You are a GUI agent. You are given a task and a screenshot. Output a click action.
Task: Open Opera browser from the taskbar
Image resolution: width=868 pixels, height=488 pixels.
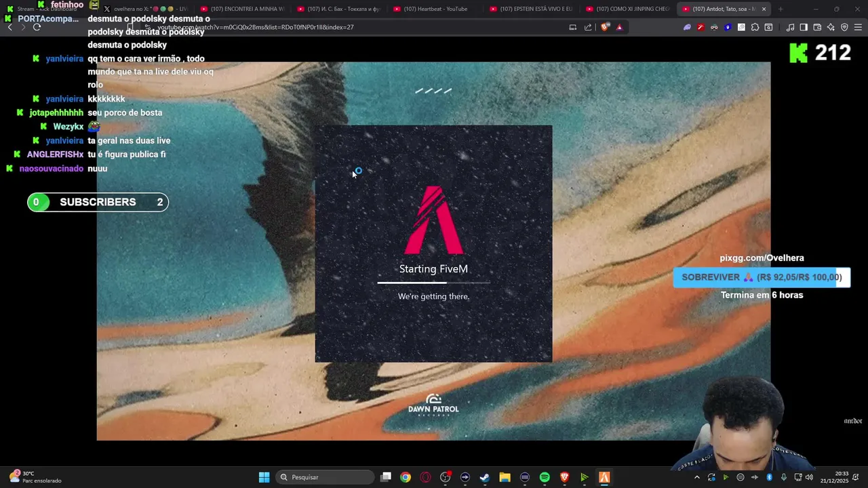[x=425, y=477]
